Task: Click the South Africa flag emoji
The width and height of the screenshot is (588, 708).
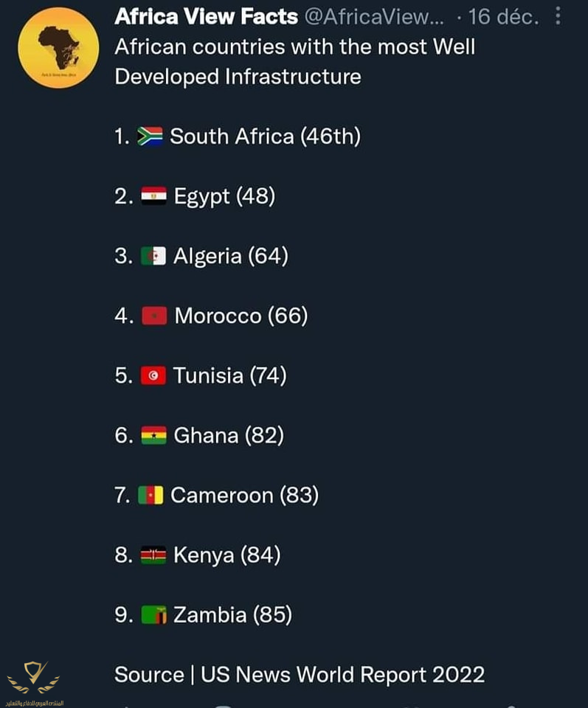Action: (150, 136)
